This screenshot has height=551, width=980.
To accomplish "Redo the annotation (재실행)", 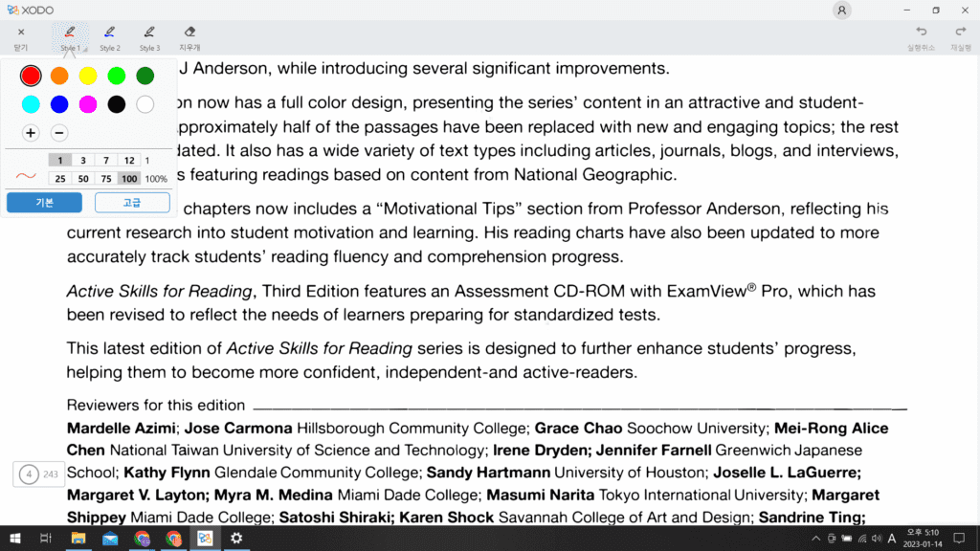I will [961, 37].
